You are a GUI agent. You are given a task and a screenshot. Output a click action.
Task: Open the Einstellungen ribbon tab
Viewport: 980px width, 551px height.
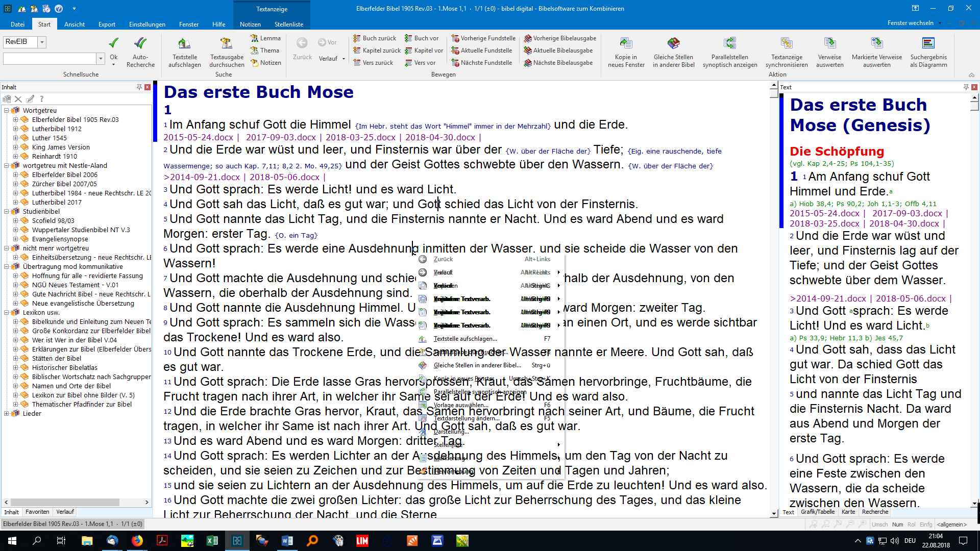coord(147,24)
